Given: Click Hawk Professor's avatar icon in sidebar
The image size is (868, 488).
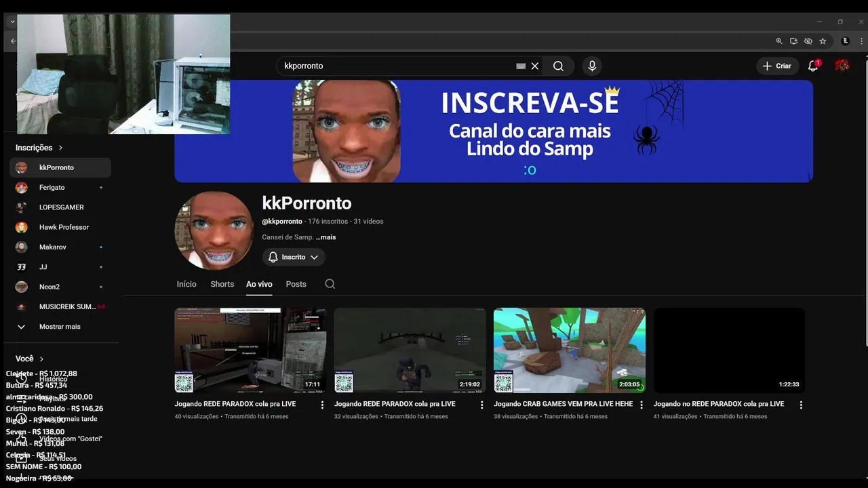Looking at the screenshot, I should point(22,227).
